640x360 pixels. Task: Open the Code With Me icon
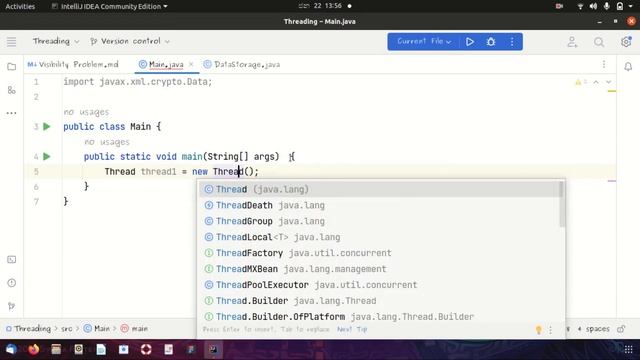point(572,42)
